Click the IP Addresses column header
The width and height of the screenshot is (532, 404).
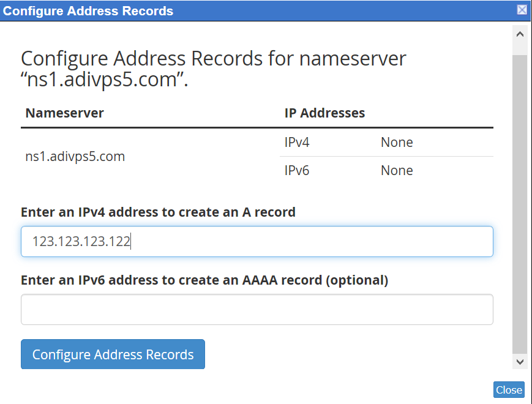pos(324,113)
